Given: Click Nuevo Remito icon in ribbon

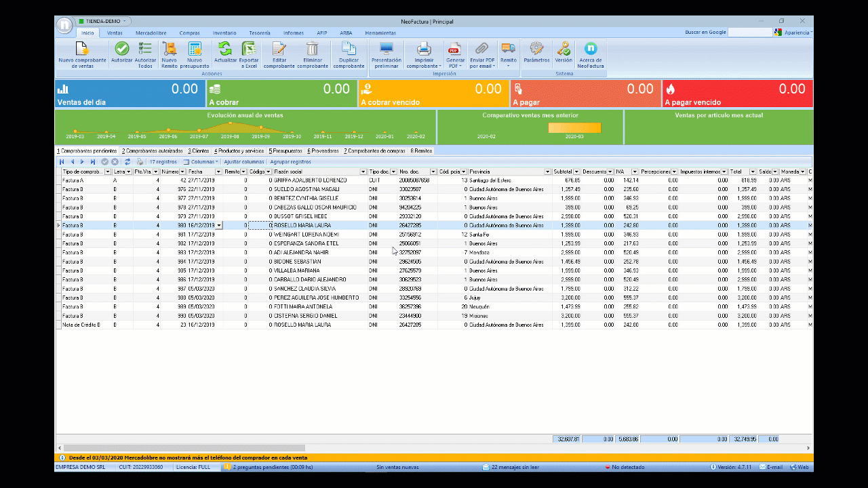Looking at the screenshot, I should point(169,49).
